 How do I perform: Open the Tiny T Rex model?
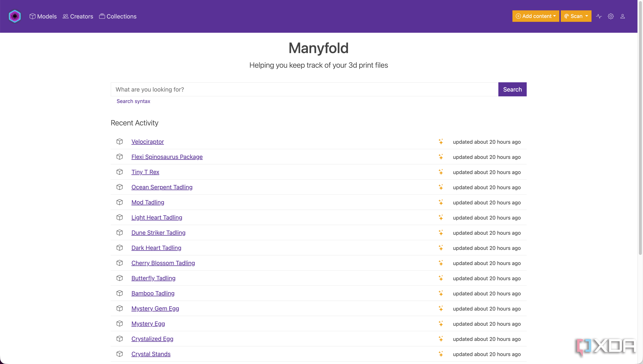145,172
